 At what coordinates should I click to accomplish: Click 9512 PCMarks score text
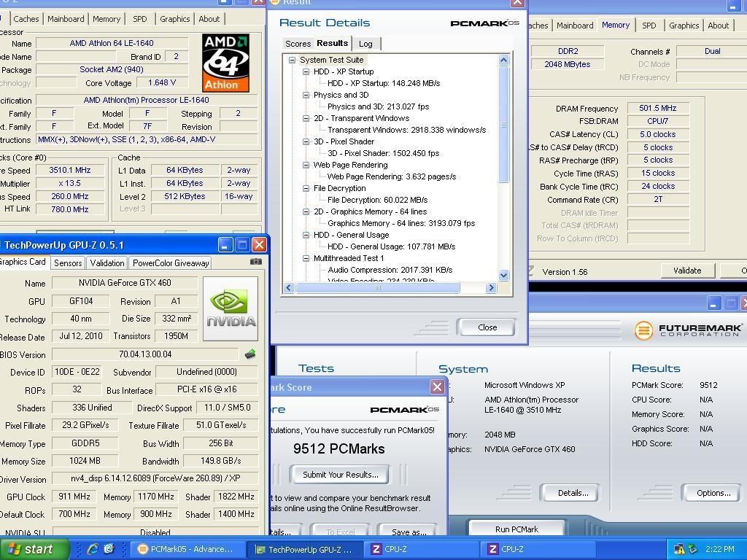(x=338, y=448)
